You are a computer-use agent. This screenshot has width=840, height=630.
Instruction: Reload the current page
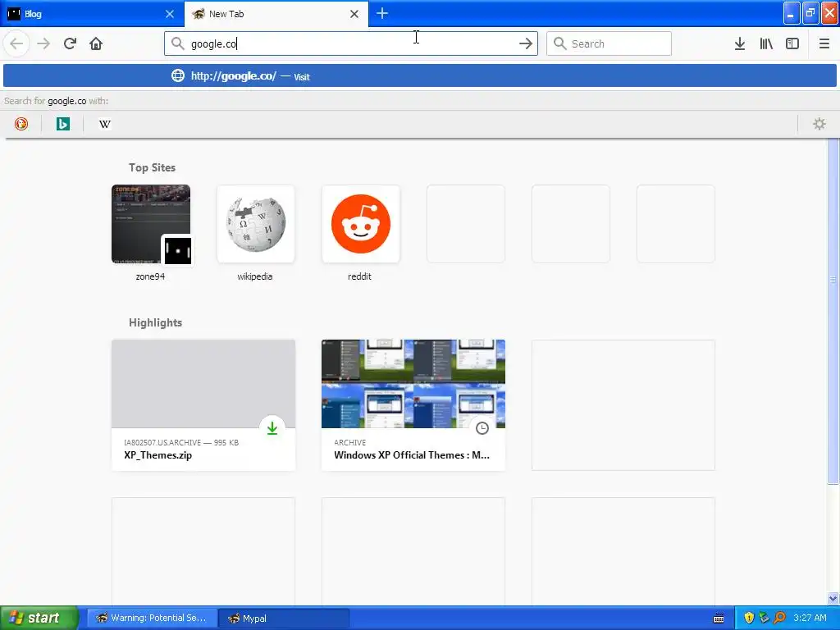click(70, 43)
